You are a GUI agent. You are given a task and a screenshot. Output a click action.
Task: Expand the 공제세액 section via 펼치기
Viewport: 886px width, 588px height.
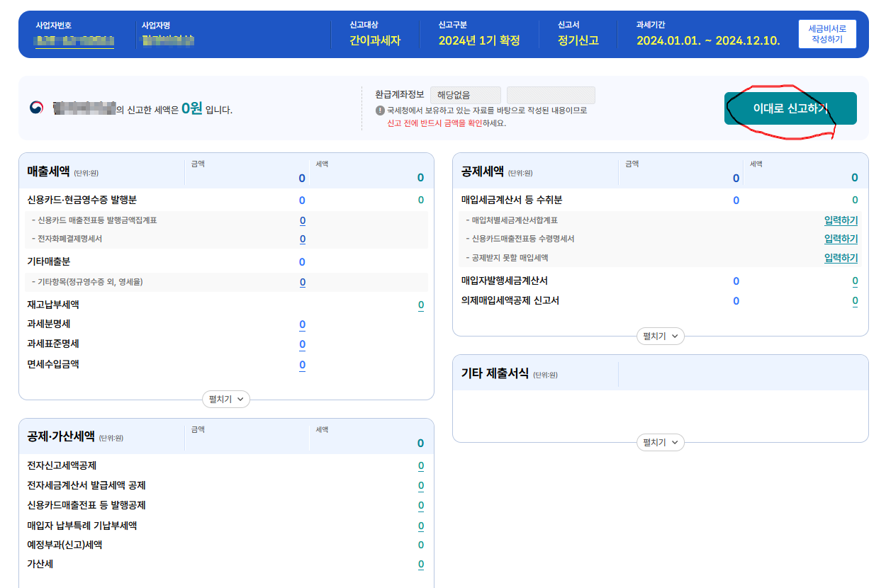click(x=660, y=336)
